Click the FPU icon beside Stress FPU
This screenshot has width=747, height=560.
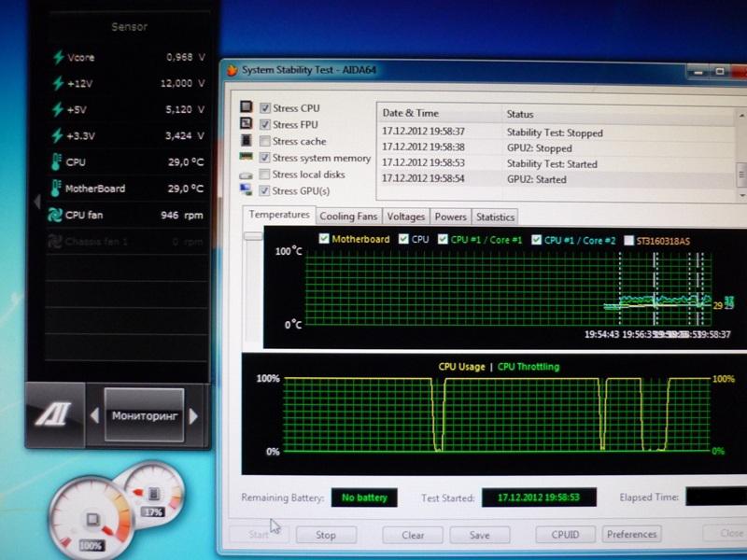[x=246, y=123]
